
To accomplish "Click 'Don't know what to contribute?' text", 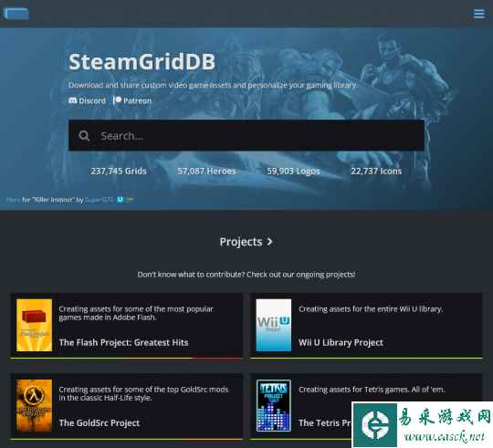I will click(x=246, y=275).
